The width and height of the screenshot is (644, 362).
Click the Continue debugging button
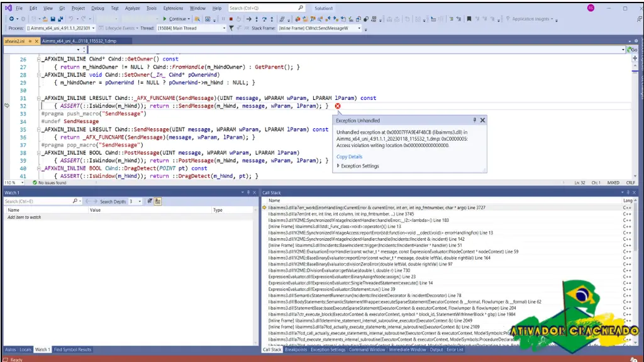(x=176, y=19)
